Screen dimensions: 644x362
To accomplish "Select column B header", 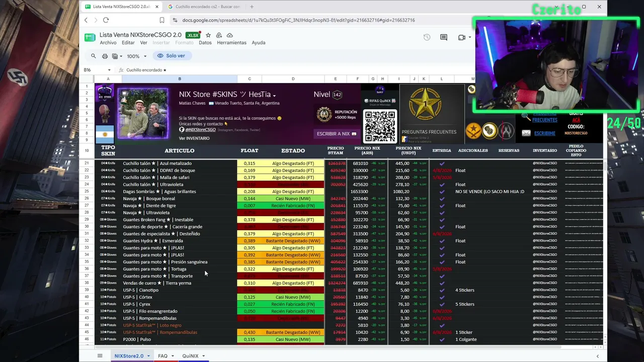I will 180,79.
